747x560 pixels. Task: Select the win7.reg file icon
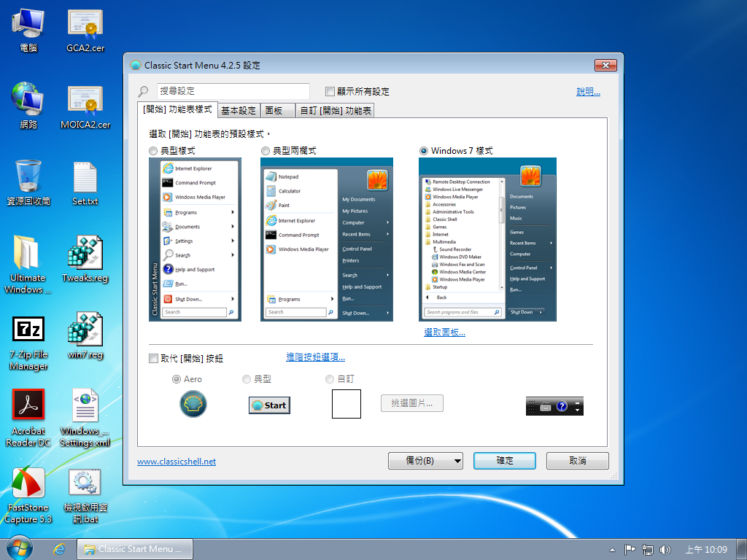click(85, 336)
